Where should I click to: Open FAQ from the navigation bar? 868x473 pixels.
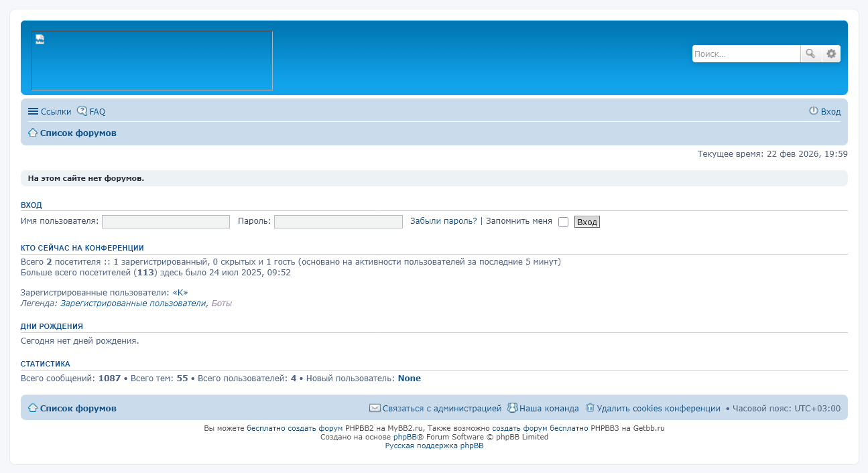[x=97, y=112]
